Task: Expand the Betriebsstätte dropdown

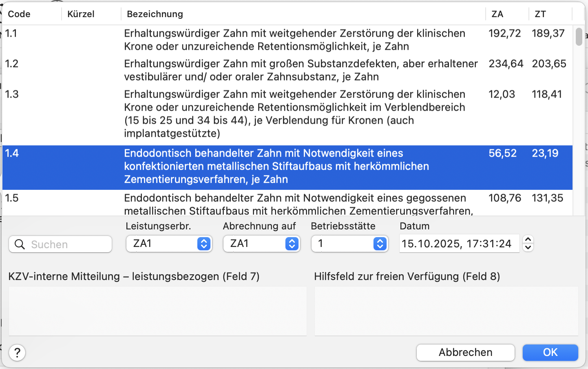Action: tap(349, 244)
